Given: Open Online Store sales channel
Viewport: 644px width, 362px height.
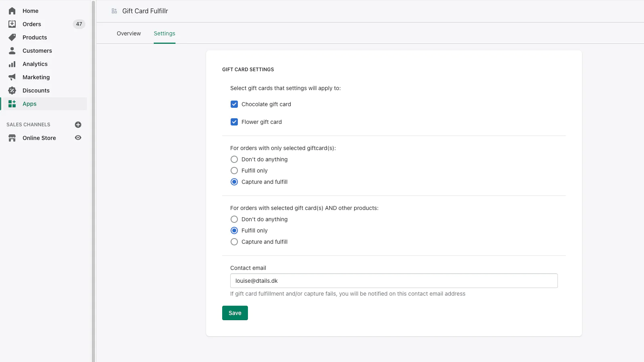Looking at the screenshot, I should pos(39,138).
